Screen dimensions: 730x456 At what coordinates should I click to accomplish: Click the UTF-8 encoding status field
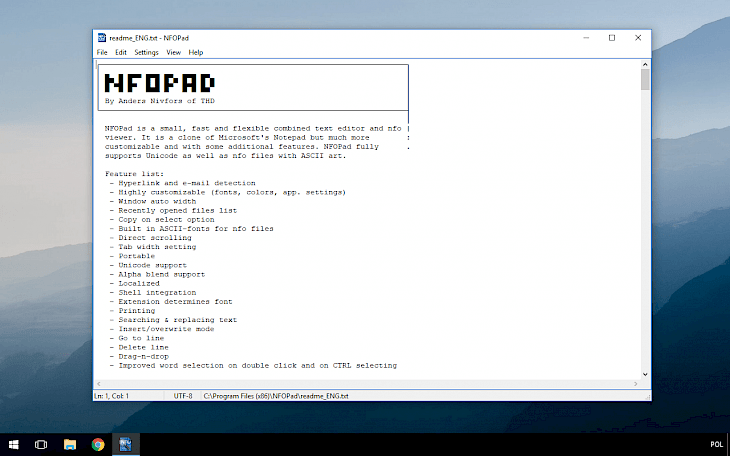tap(183, 396)
